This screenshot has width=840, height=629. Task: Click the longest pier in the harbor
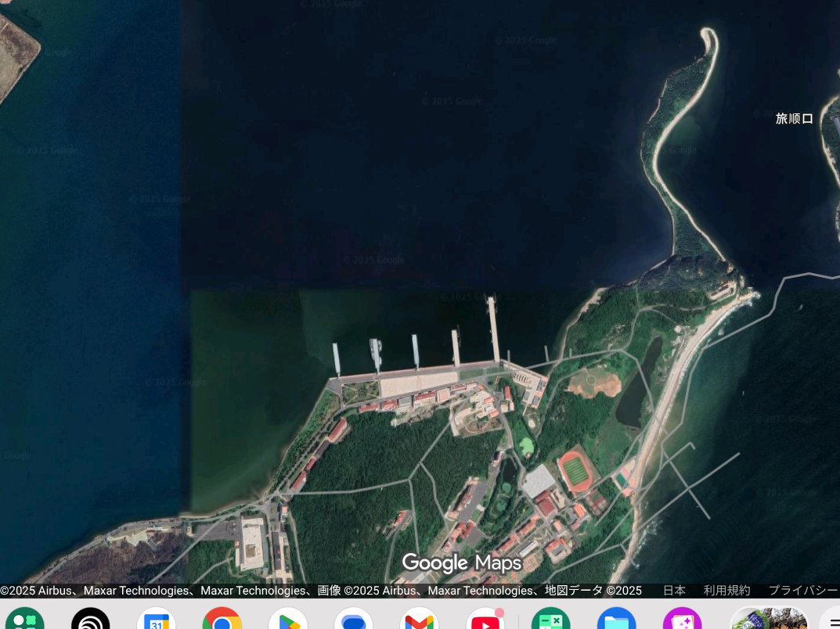493,330
